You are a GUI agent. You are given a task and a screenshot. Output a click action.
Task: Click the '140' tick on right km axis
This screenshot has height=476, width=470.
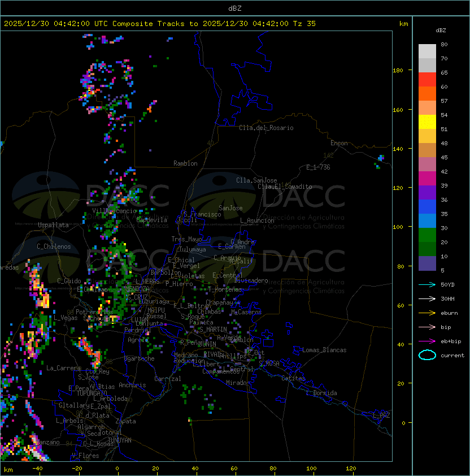click(398, 149)
